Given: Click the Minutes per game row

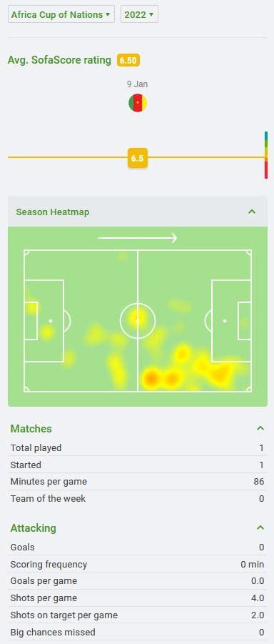Looking at the screenshot, I should [x=137, y=481].
